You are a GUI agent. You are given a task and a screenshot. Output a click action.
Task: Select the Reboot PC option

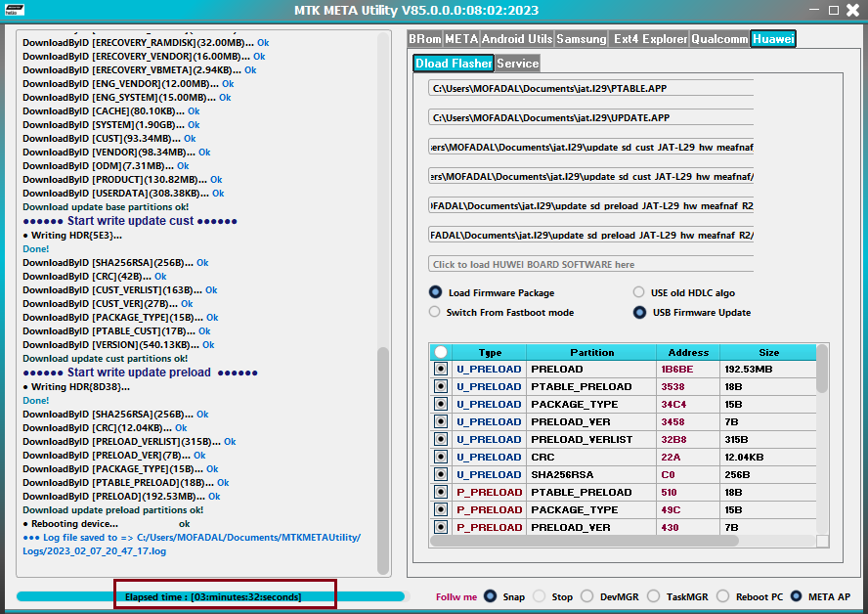pyautogui.click(x=721, y=596)
